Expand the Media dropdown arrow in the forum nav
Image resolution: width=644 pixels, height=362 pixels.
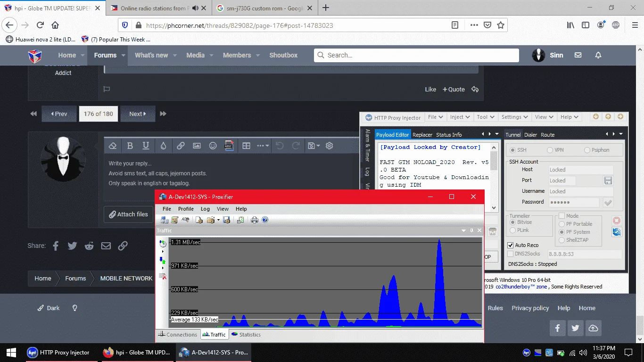(211, 55)
